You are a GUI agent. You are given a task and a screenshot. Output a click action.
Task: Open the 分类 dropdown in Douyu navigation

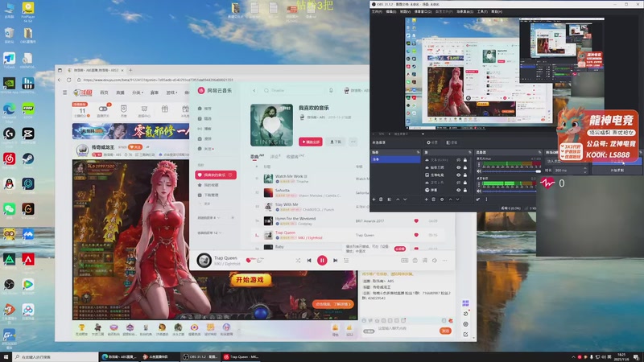(138, 93)
